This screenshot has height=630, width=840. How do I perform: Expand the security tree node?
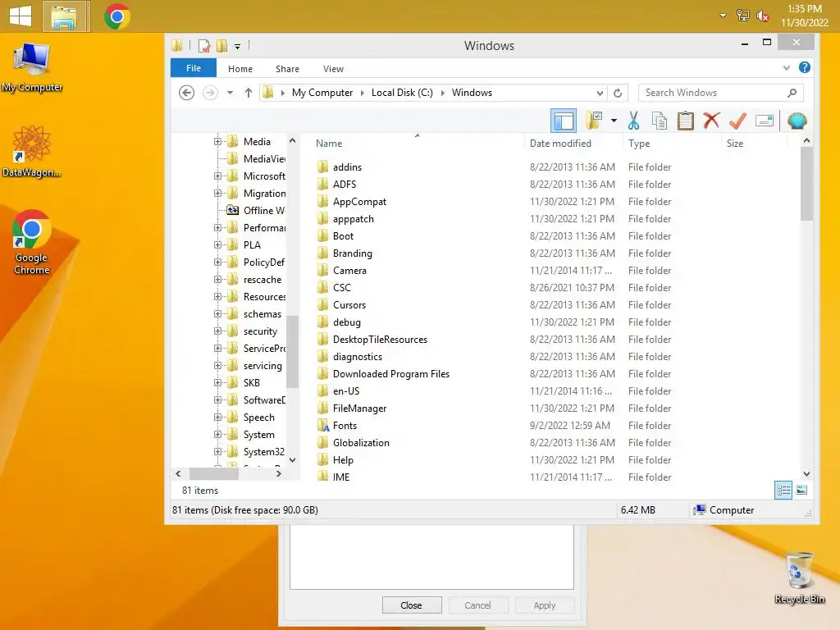(x=217, y=331)
